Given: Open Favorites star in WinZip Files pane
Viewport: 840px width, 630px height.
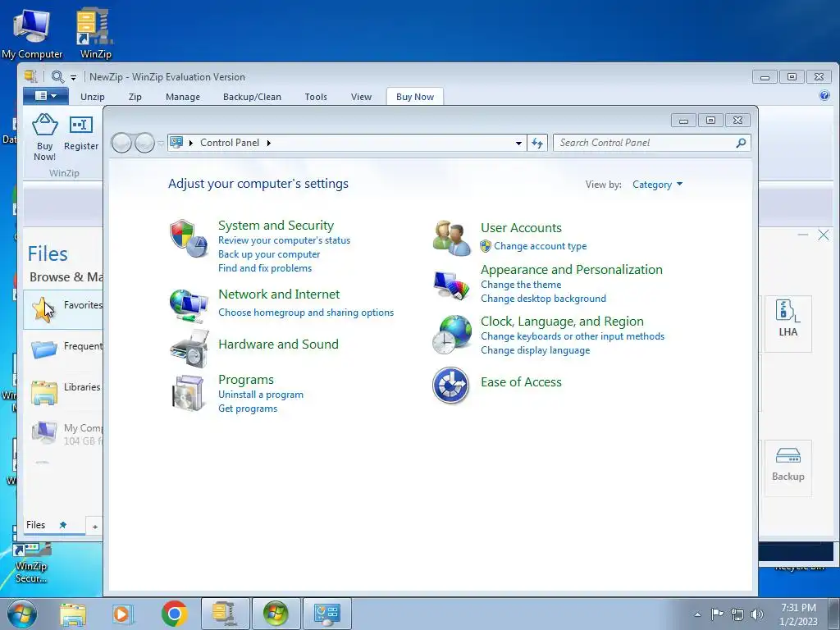Looking at the screenshot, I should pyautogui.click(x=43, y=309).
